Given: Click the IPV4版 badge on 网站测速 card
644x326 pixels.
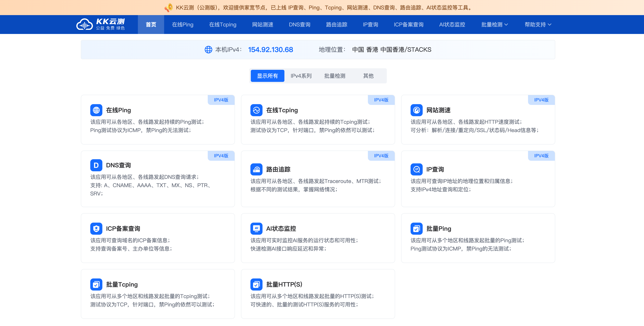Looking at the screenshot, I should tap(541, 100).
